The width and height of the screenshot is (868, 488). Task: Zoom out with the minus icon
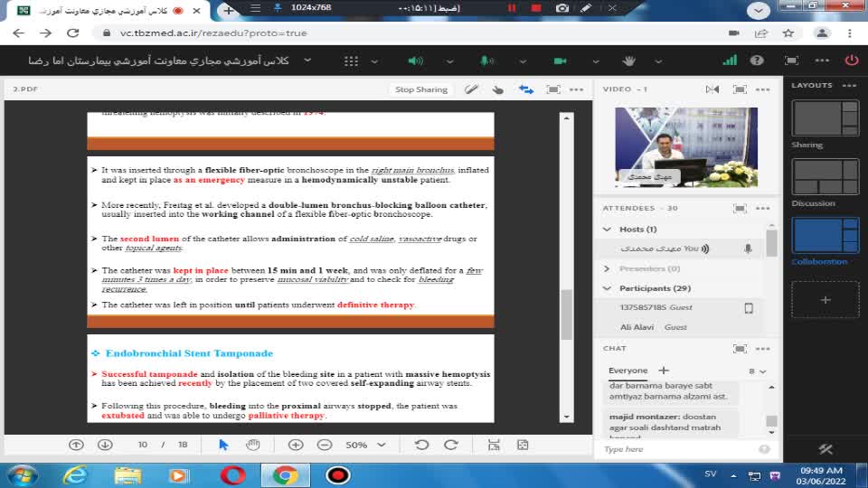[x=324, y=445]
